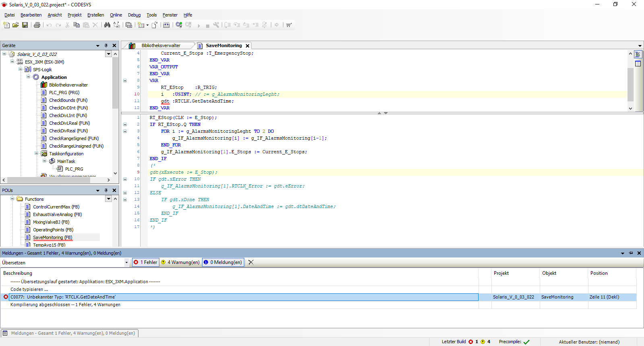Click the Open project folder icon
This screenshot has height=346, width=644.
click(x=16, y=25)
